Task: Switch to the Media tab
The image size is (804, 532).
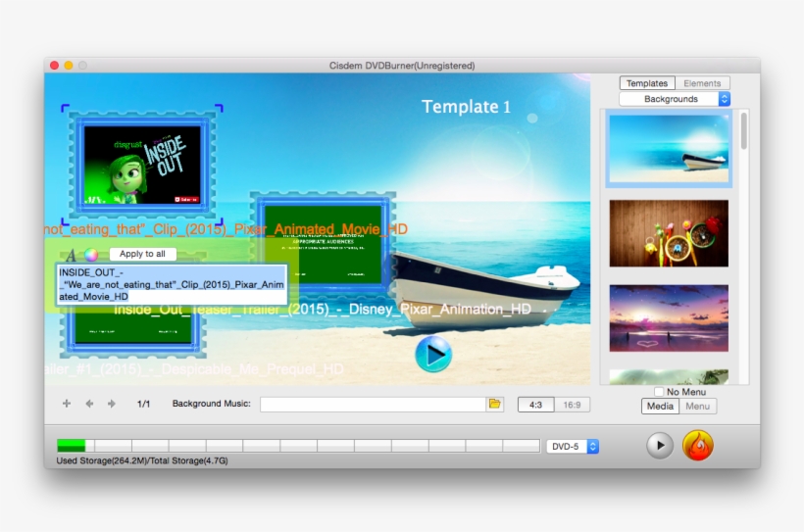Action: pyautogui.click(x=660, y=407)
